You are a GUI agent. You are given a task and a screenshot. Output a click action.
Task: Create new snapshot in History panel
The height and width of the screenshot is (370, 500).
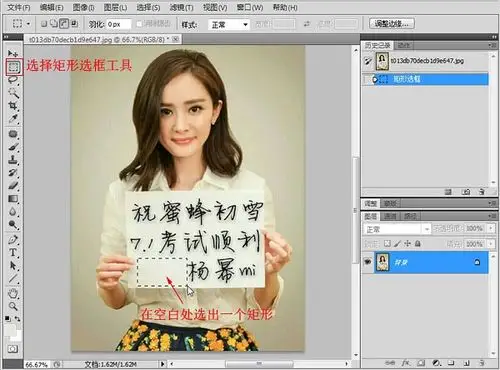pos(466,192)
